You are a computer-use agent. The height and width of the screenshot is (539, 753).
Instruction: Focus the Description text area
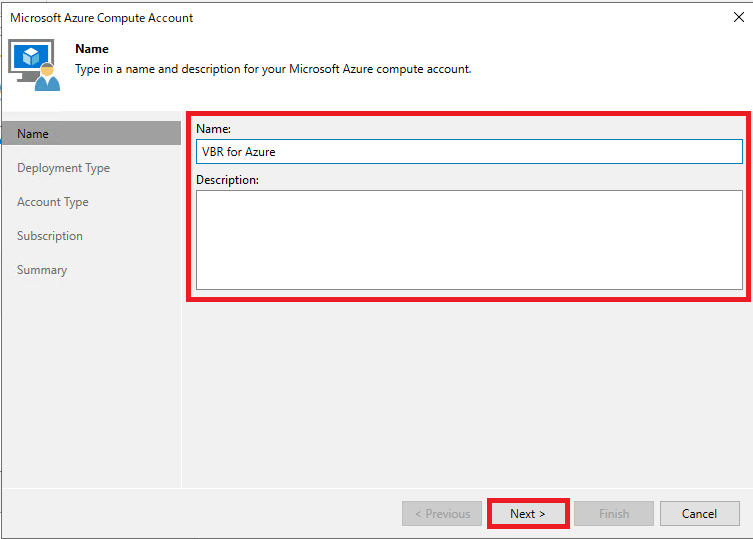point(469,240)
